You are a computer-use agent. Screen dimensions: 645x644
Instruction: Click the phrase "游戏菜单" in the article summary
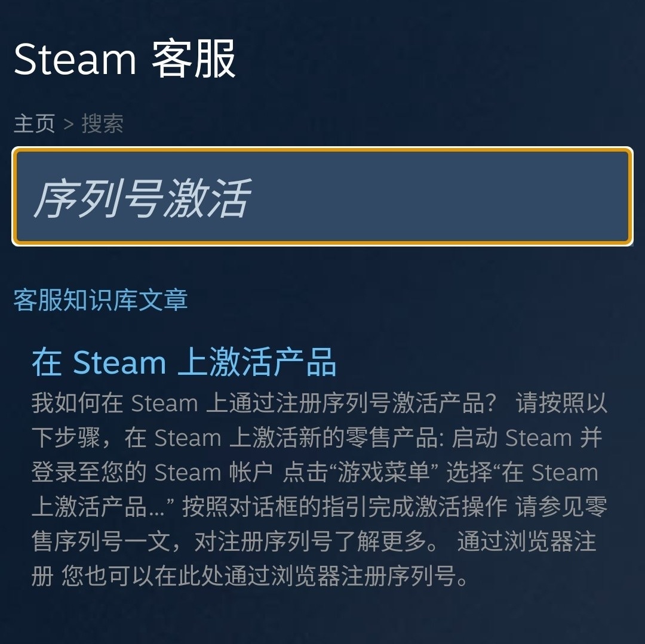coord(384,473)
